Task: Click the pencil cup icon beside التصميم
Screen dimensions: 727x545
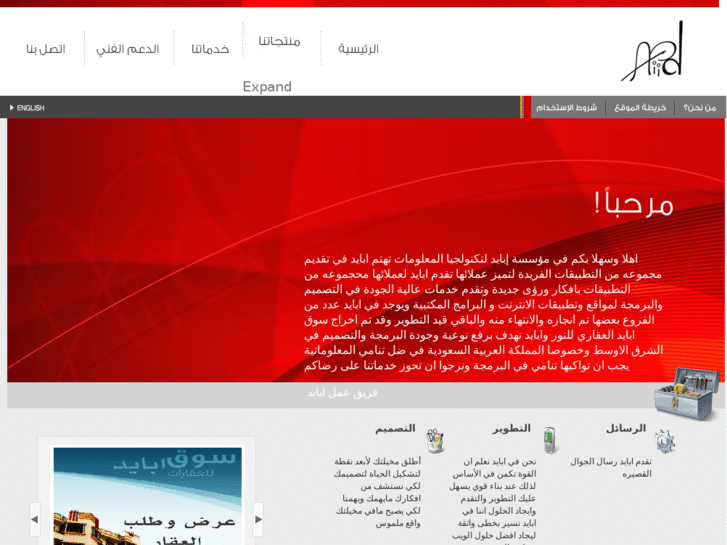Action: coord(435,441)
